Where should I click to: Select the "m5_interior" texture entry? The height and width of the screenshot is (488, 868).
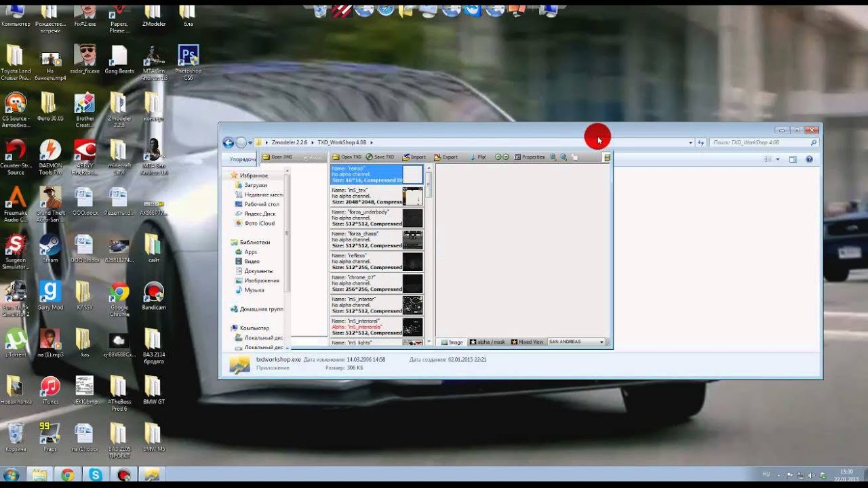point(376,305)
